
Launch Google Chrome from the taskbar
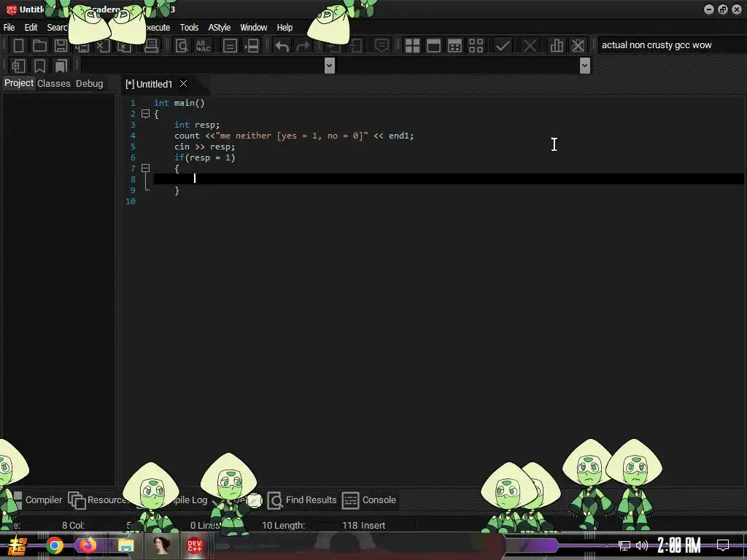coord(55,545)
